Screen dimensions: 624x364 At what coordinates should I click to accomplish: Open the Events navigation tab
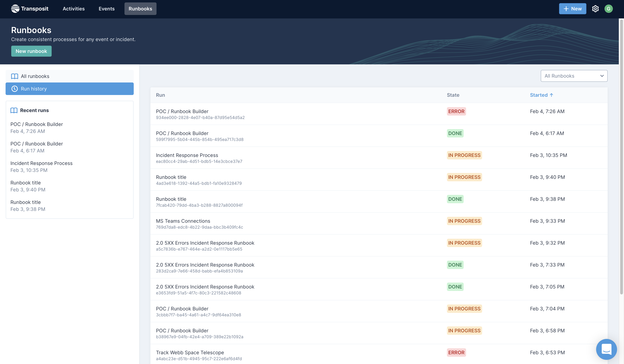point(107,9)
